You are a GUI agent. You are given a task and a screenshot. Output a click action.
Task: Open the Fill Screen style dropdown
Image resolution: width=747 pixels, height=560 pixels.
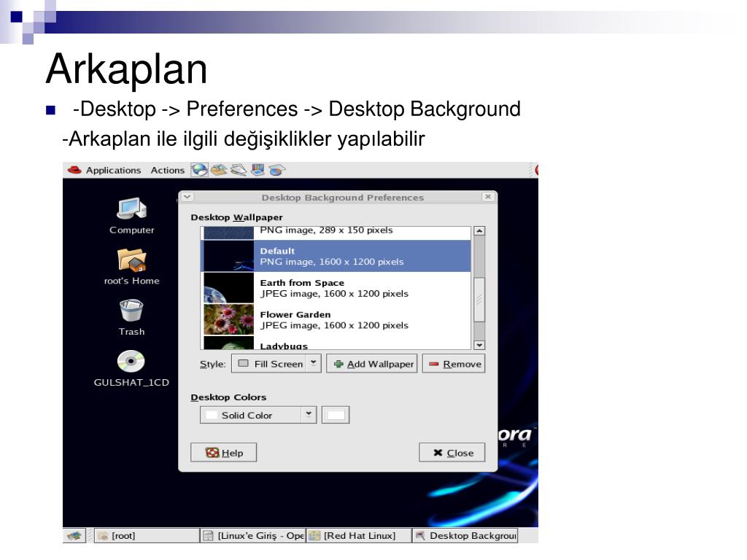(276, 364)
